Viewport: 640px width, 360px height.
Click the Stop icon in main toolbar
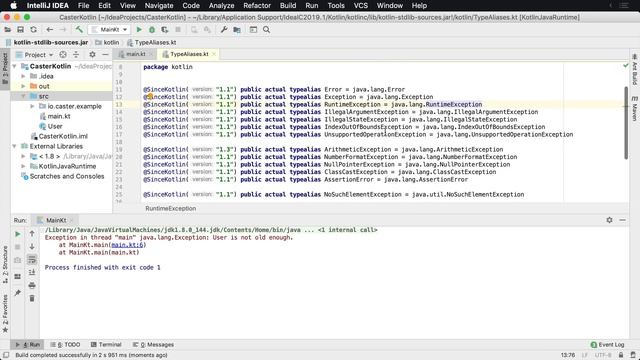[178, 30]
